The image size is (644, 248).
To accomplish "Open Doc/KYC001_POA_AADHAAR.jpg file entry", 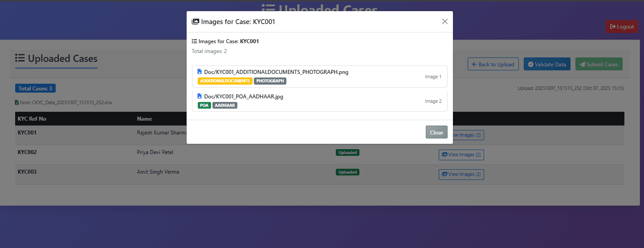I will [x=320, y=101].
